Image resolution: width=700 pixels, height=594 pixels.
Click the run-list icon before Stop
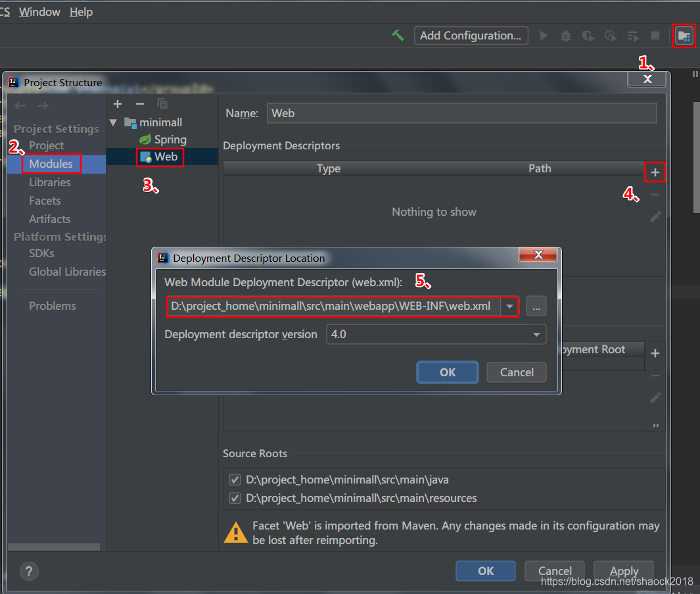(633, 36)
